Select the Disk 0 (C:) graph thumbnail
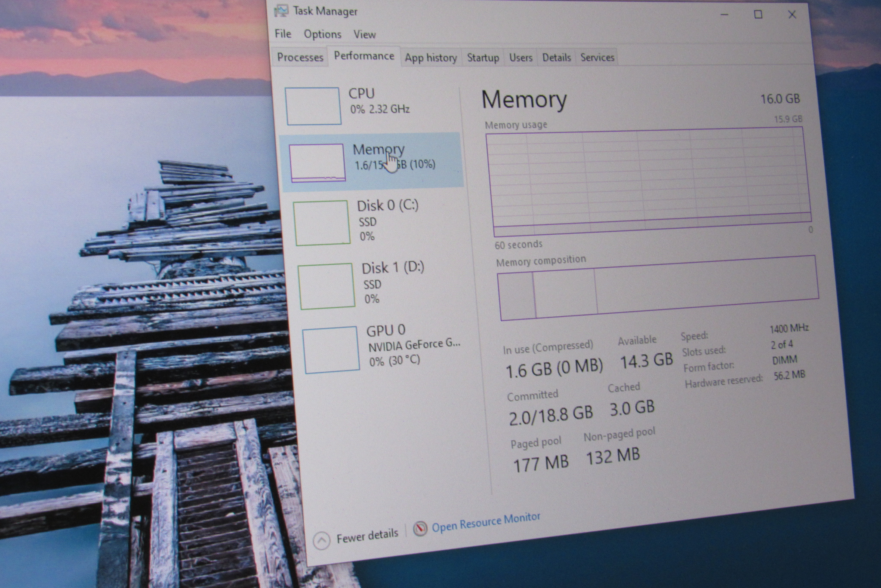 click(x=322, y=223)
